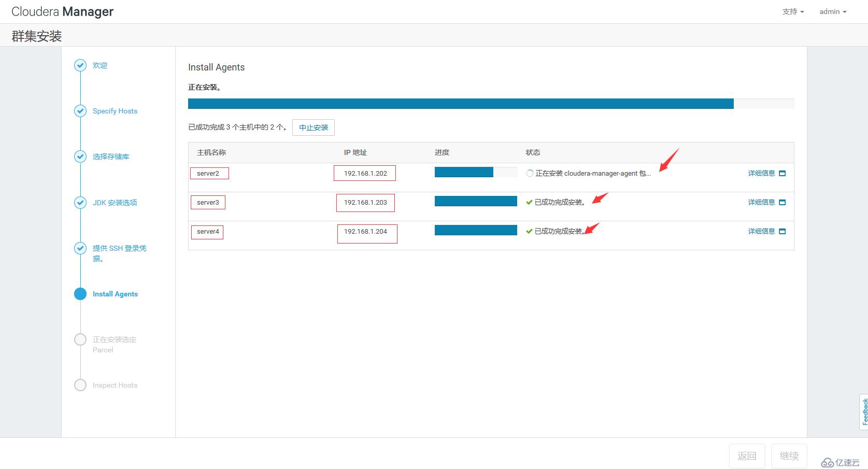This screenshot has width=868, height=469.
Task: Click the 继续 button
Action: point(789,456)
